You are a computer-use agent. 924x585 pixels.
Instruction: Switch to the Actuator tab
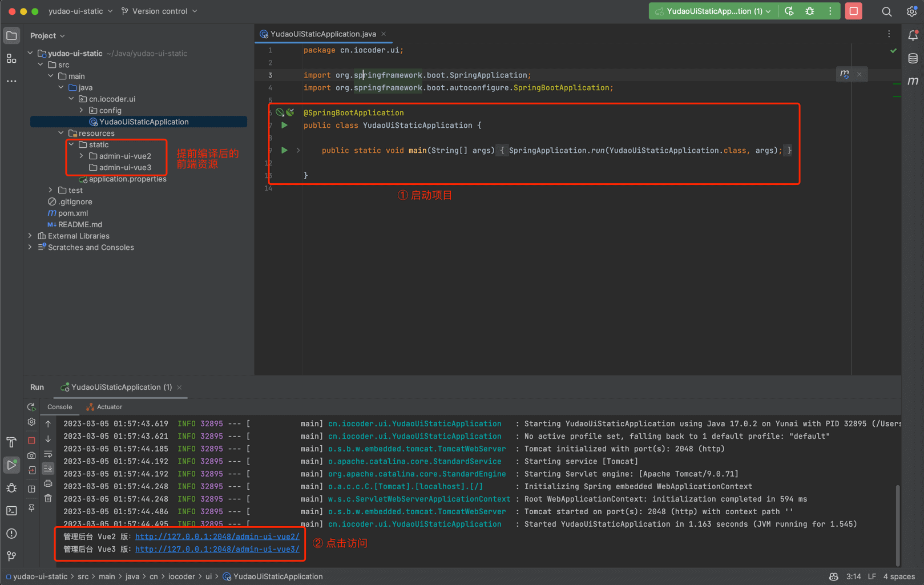tap(108, 407)
